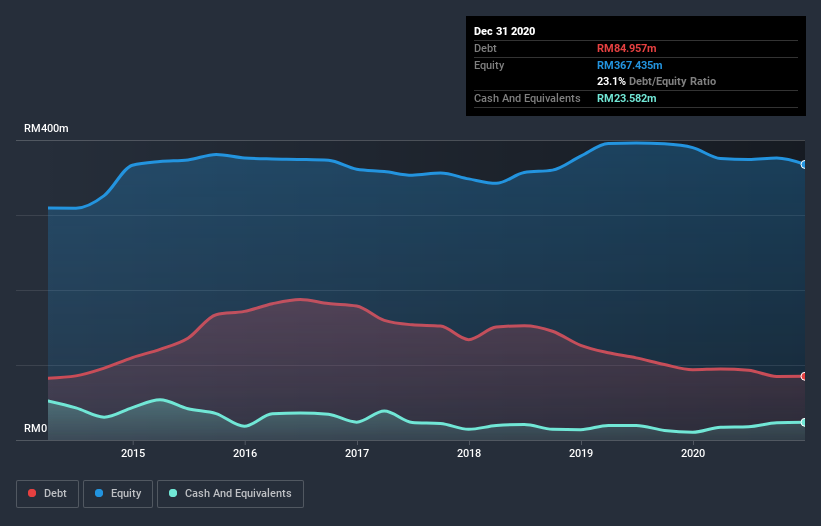Click the 2020 x-axis label
Screen dimensions: 821x526
click(x=693, y=453)
